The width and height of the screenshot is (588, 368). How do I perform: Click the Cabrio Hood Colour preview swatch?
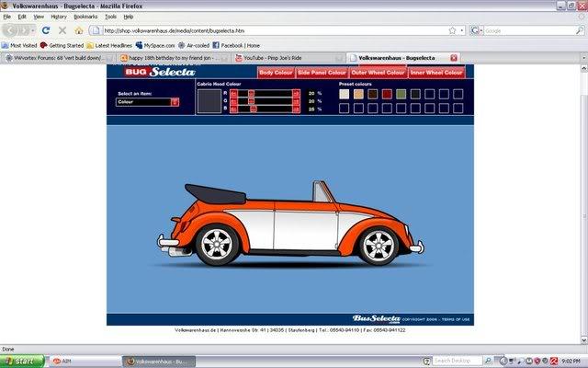click(209, 101)
